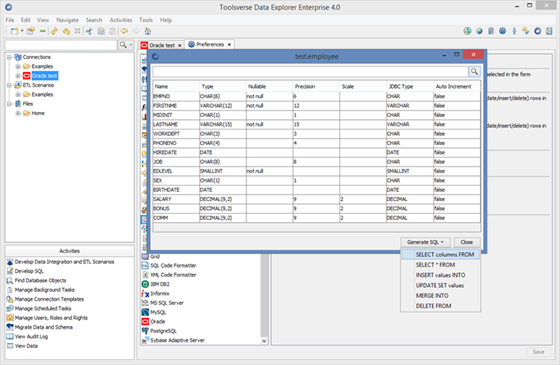Open dropdown arrow beside left search magnifier
The image size is (560, 365).
pyautogui.click(x=131, y=45)
